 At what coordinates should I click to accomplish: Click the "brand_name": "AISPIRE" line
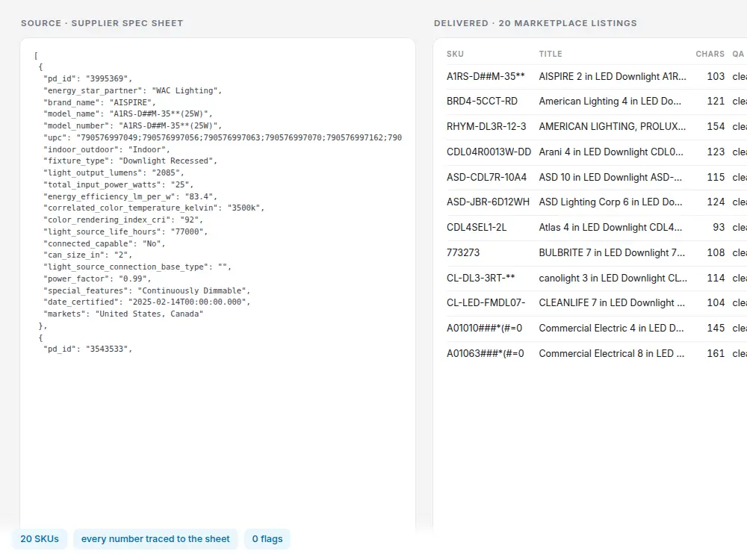pos(99,102)
